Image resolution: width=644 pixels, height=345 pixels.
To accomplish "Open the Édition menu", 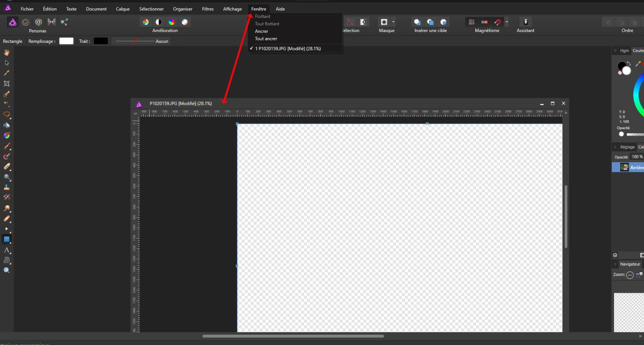I will tap(50, 9).
